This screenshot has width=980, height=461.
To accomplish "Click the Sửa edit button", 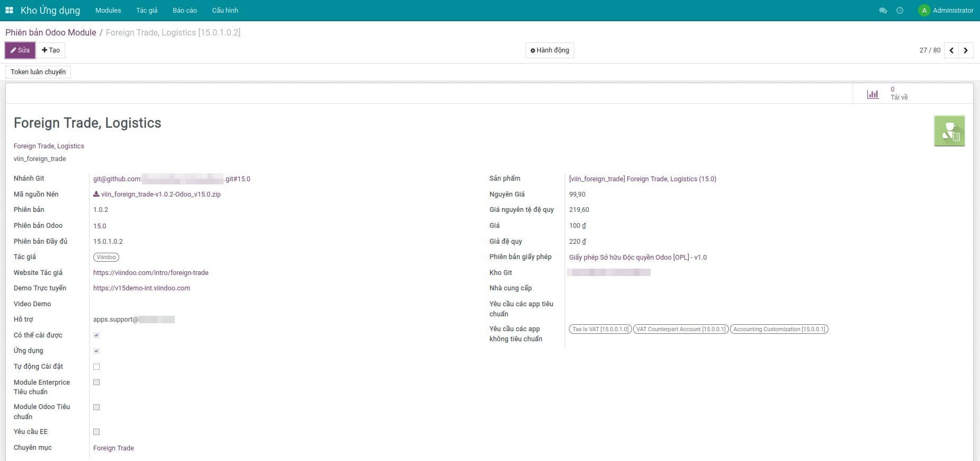I will (x=20, y=50).
